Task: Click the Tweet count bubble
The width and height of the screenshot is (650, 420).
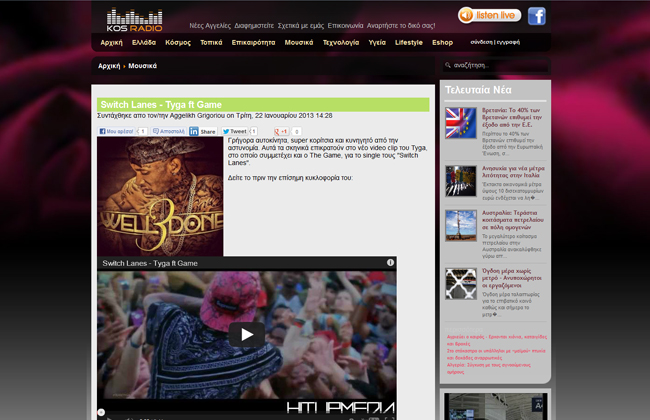Action: [253, 131]
